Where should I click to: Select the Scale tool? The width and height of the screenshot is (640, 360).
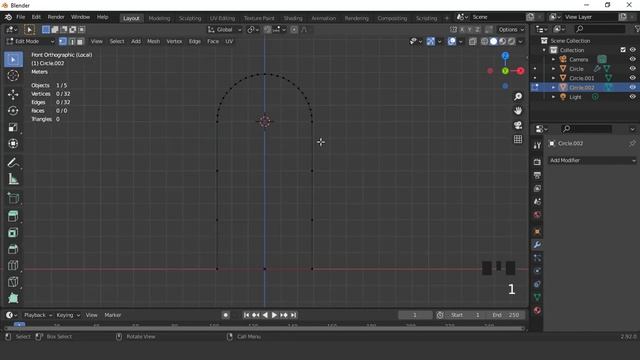pyautogui.click(x=13, y=127)
